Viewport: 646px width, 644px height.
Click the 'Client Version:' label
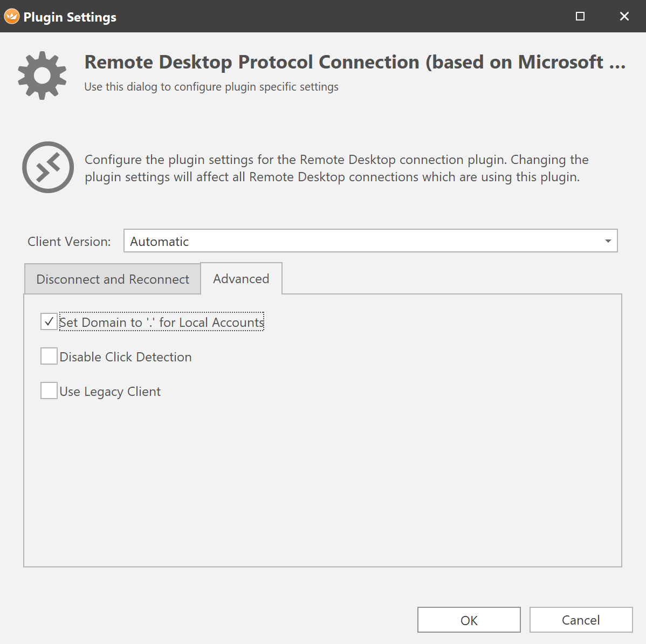click(x=69, y=242)
